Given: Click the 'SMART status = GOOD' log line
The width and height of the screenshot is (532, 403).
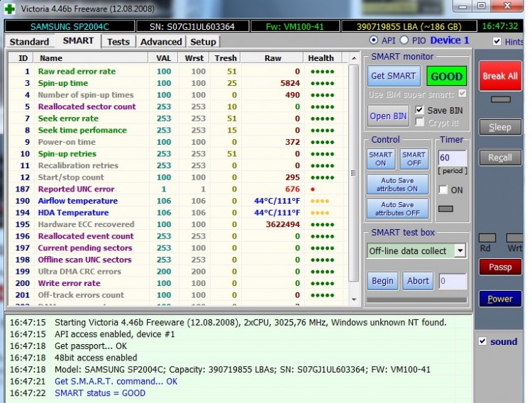Looking at the screenshot, I should pos(100,393).
